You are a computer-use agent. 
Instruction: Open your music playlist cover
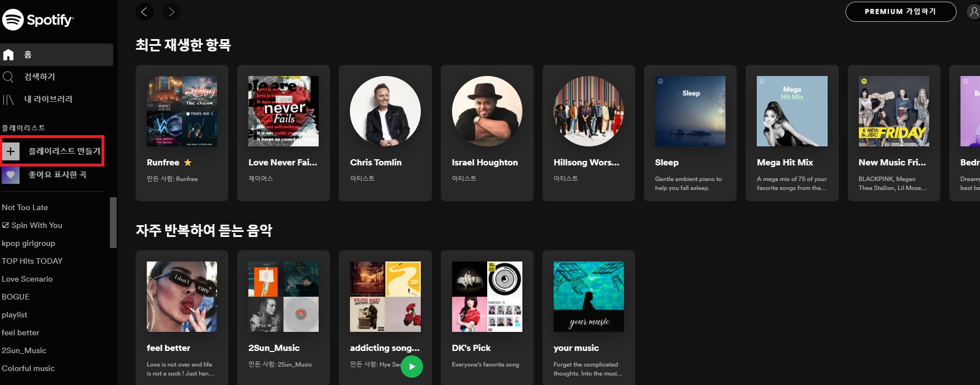[x=589, y=297]
